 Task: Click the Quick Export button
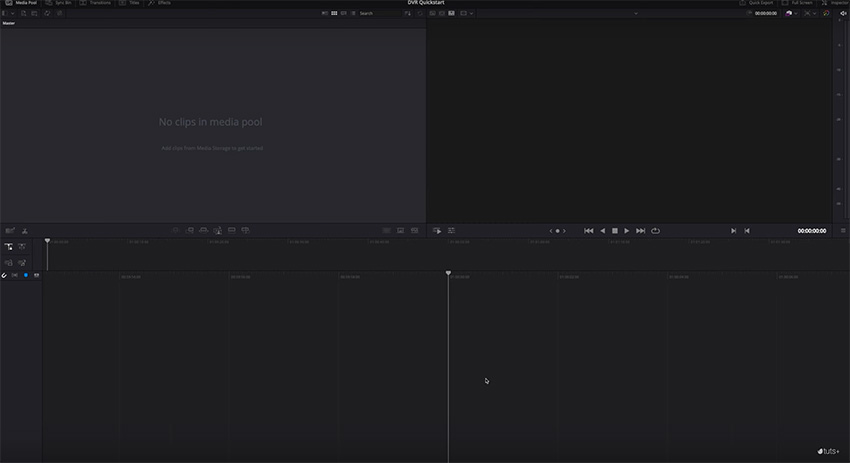(x=756, y=3)
